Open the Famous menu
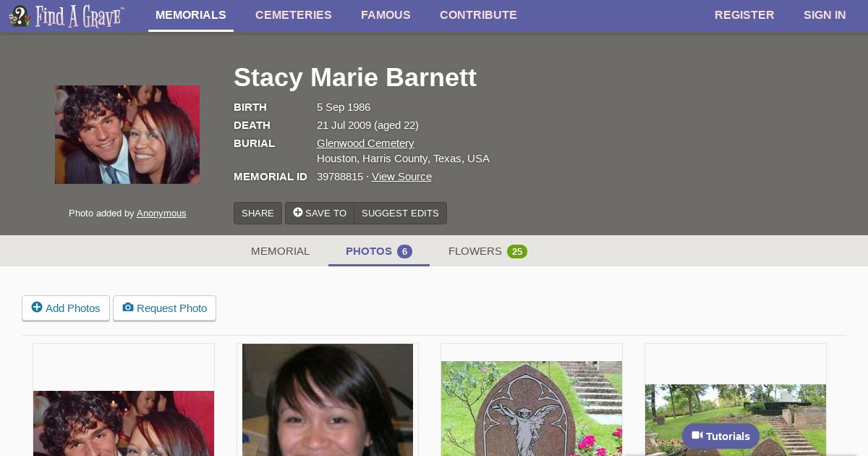The image size is (868, 456). click(x=386, y=15)
